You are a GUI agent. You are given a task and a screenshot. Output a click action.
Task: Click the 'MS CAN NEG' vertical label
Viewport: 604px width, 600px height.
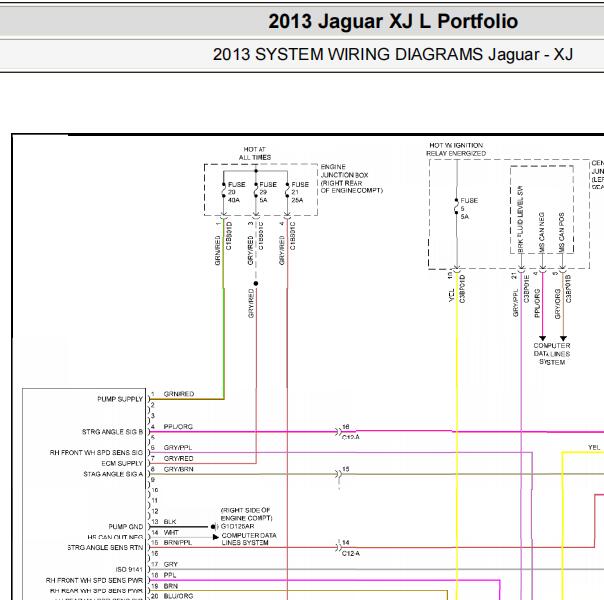(541, 232)
